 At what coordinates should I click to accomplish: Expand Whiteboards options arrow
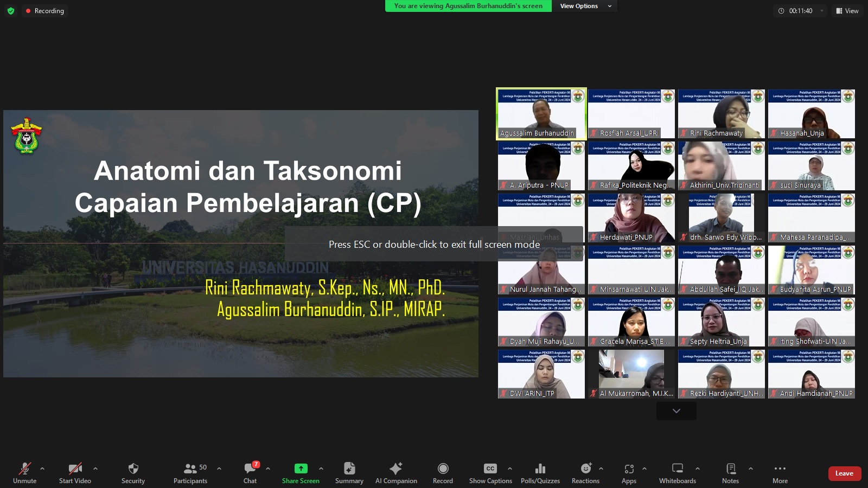click(698, 468)
